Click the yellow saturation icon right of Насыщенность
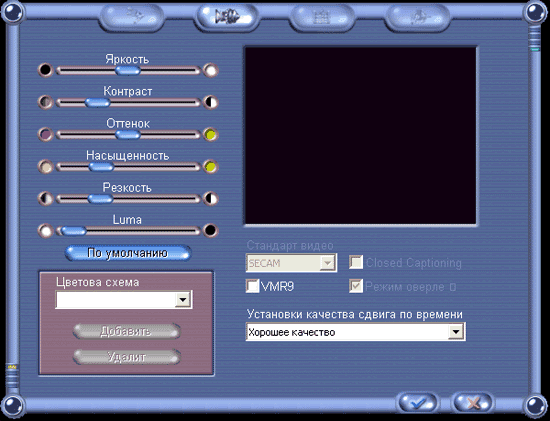The height and width of the screenshot is (421, 550). click(x=210, y=167)
